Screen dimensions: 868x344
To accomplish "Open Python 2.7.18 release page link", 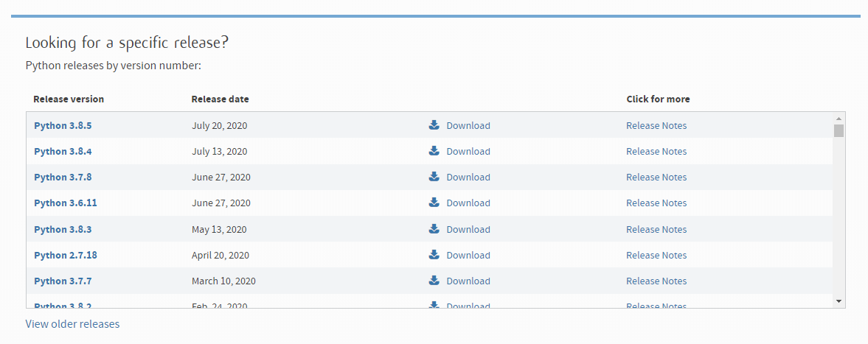I will 66,256.
